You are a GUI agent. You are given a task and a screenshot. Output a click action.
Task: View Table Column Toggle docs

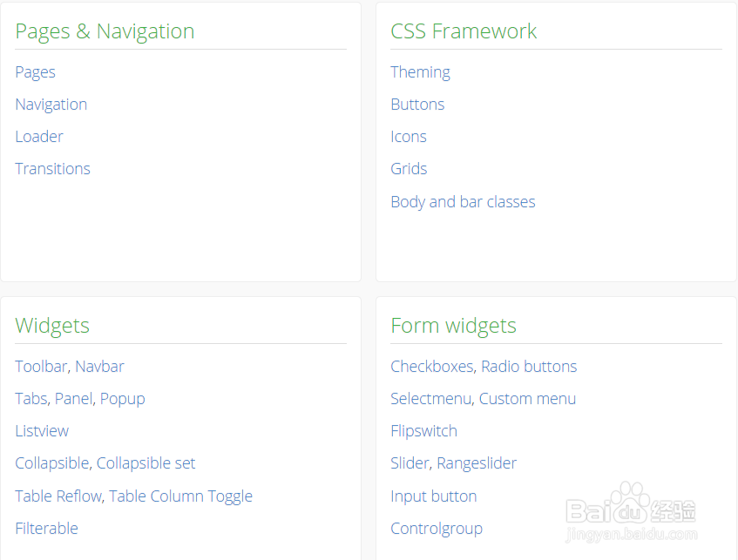point(181,496)
